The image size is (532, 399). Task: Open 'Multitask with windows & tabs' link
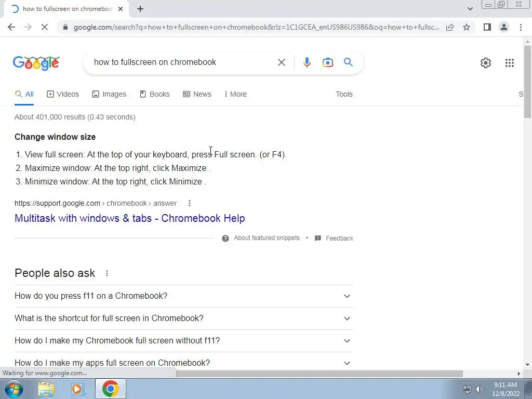click(x=129, y=218)
